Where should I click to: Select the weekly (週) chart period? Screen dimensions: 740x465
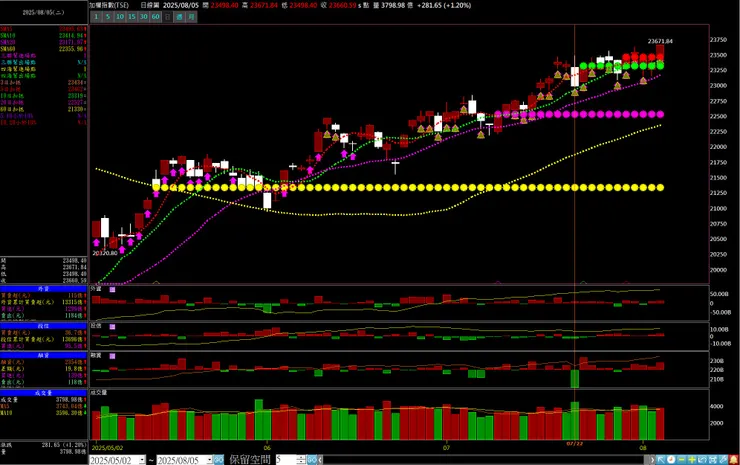(179, 17)
